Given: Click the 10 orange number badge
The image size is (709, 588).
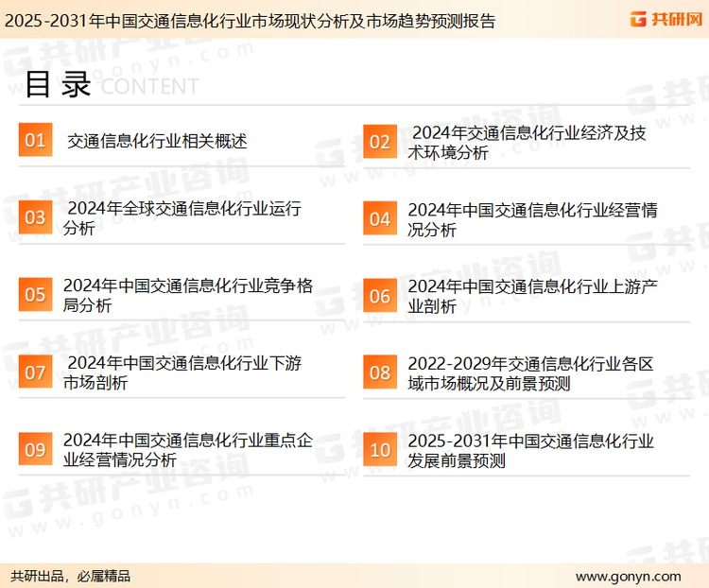Looking at the screenshot, I should click(379, 450).
